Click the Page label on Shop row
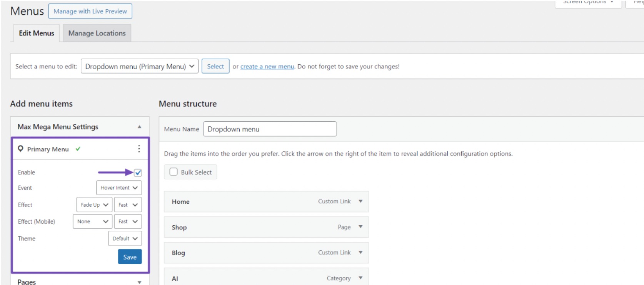The height and width of the screenshot is (285, 644). tap(344, 227)
